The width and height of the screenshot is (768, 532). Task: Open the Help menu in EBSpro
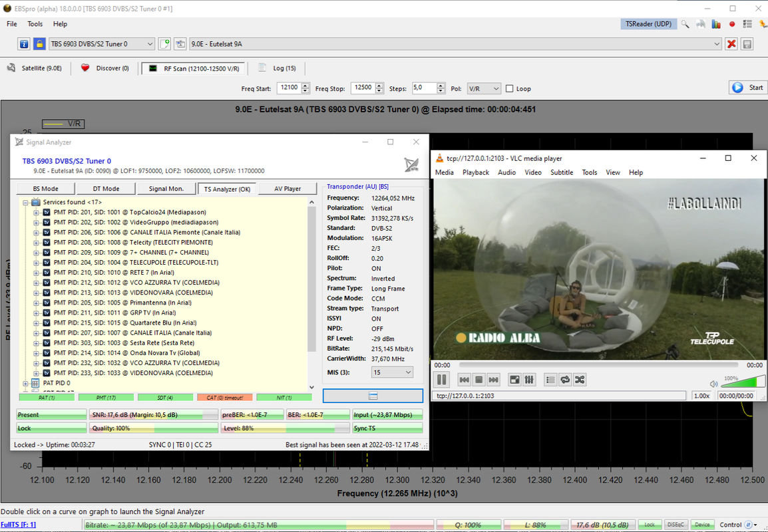pos(60,24)
